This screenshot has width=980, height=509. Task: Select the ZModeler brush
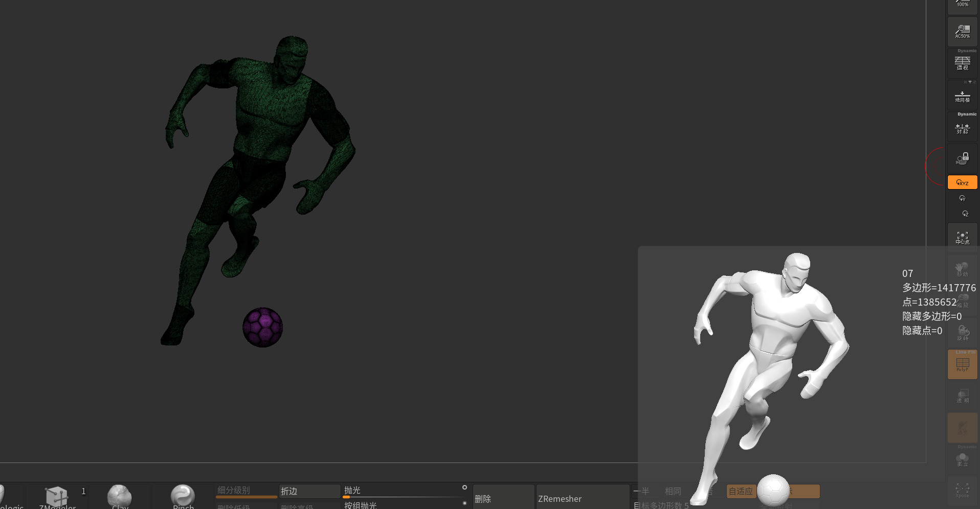click(57, 497)
